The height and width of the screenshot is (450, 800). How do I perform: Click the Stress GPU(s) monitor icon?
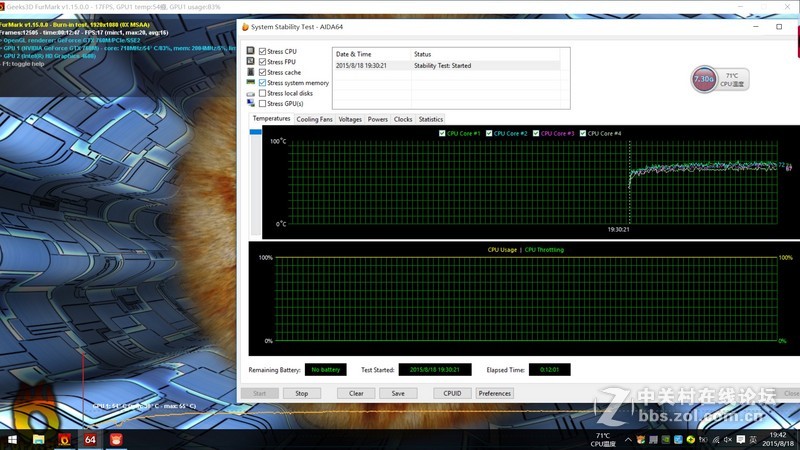point(250,103)
